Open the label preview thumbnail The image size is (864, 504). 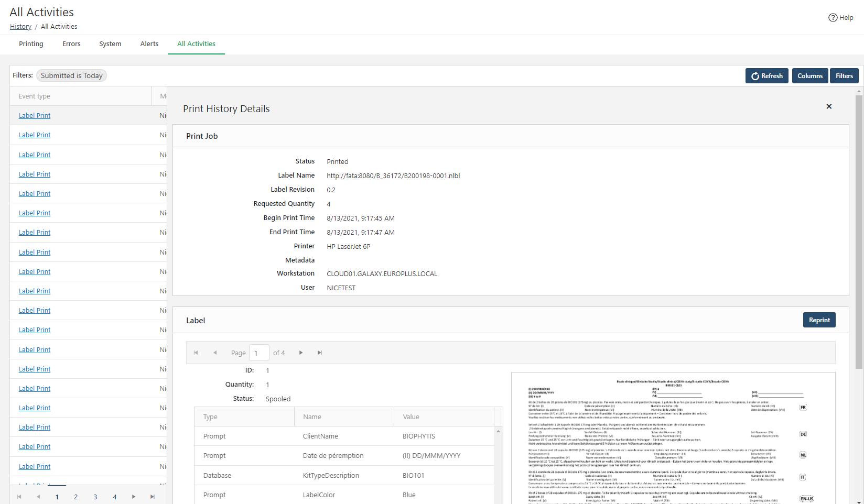click(x=673, y=438)
